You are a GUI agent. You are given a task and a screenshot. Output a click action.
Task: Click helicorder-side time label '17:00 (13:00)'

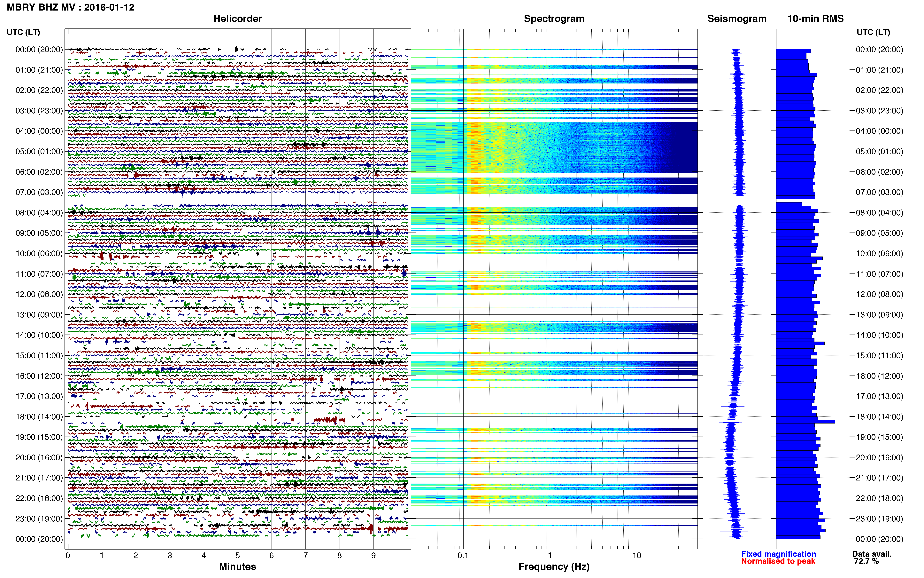point(39,396)
